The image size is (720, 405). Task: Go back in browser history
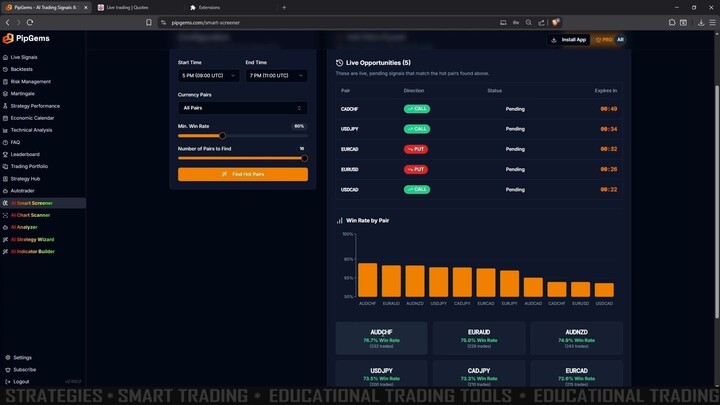pyautogui.click(x=7, y=22)
